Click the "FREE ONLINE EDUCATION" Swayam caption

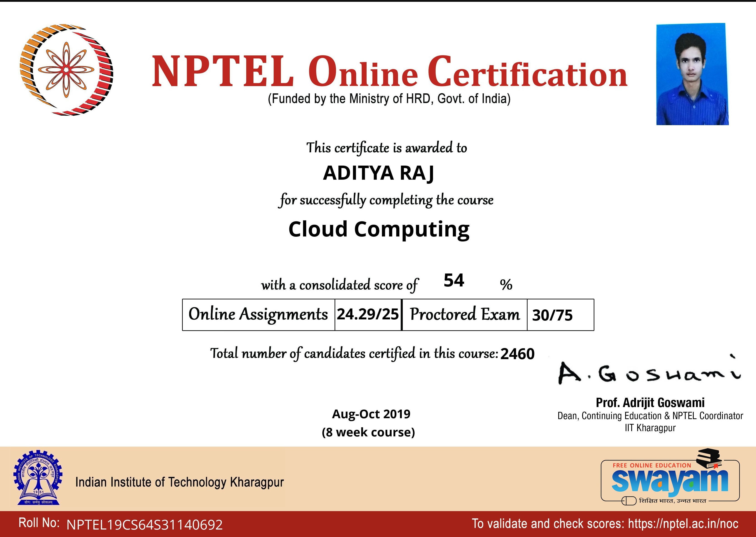click(652, 465)
